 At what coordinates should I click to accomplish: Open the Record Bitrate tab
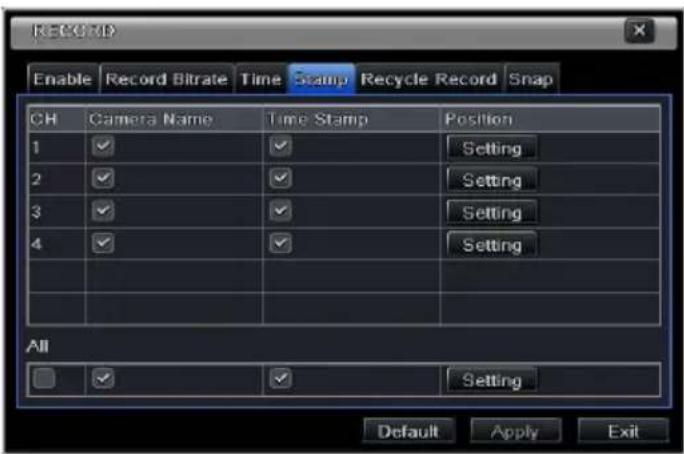(x=167, y=79)
